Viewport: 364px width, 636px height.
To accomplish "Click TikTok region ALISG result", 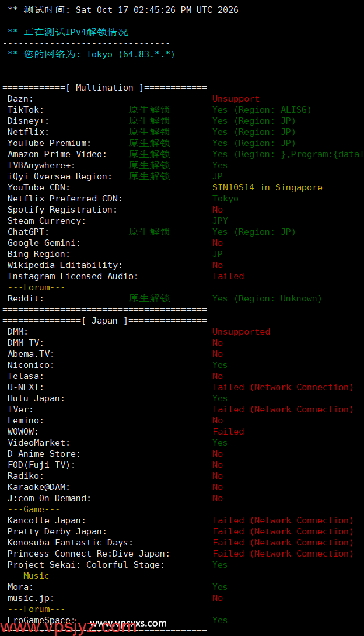I will (x=262, y=110).
